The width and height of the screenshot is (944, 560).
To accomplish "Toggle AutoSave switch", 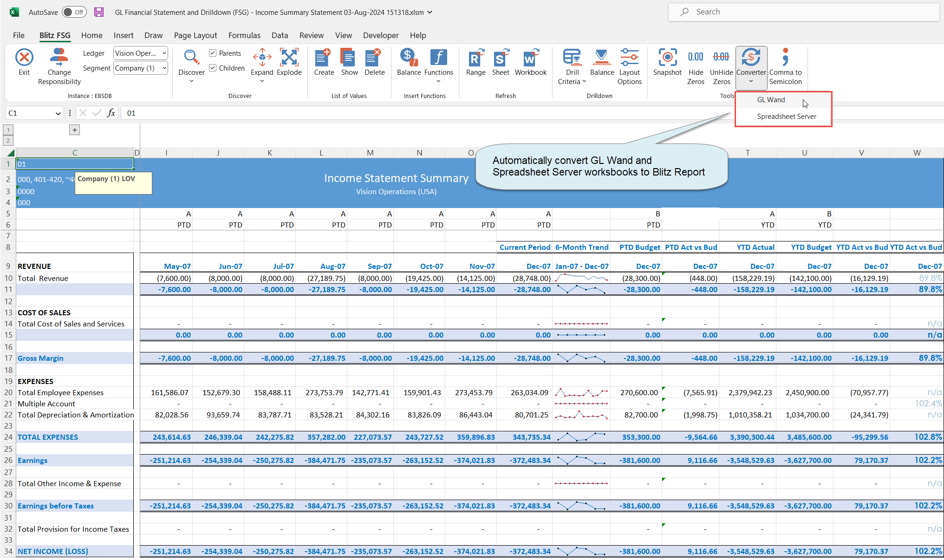I will point(74,12).
